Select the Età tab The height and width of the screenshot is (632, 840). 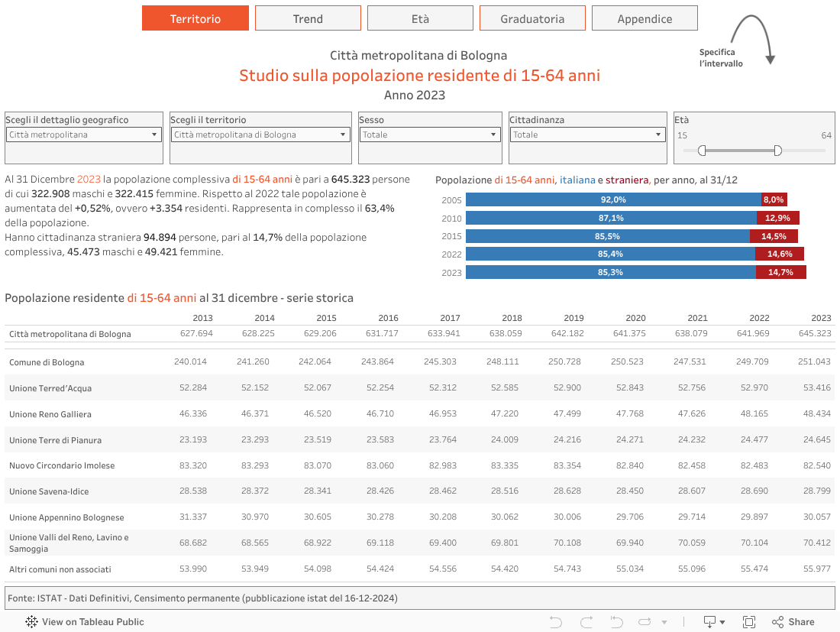click(x=420, y=18)
